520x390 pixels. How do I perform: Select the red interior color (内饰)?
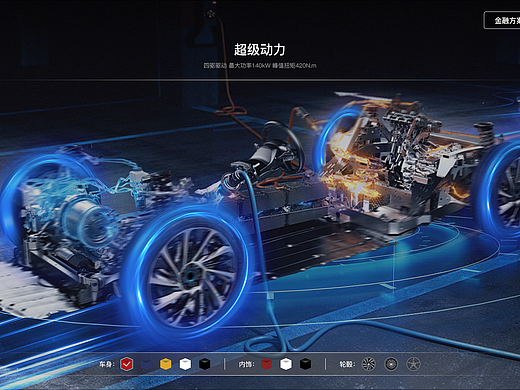pyautogui.click(x=266, y=364)
